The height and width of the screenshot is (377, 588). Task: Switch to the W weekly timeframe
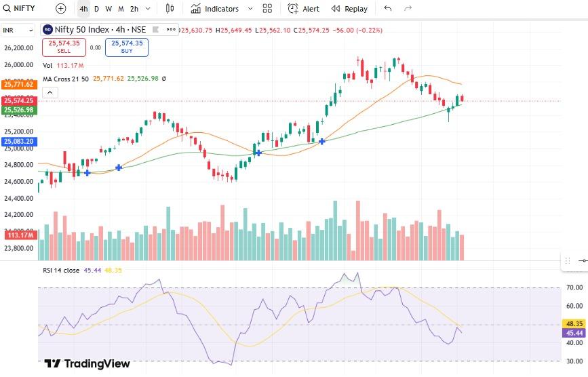109,9
